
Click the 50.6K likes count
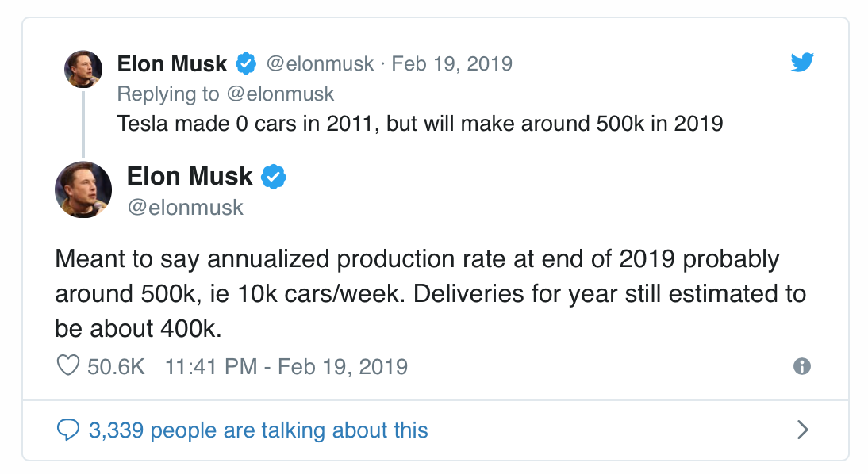pyautogui.click(x=117, y=367)
